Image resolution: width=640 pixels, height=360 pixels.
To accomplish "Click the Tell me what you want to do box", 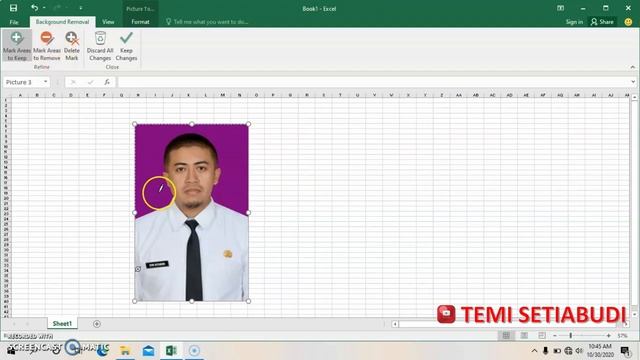I will tap(207, 22).
